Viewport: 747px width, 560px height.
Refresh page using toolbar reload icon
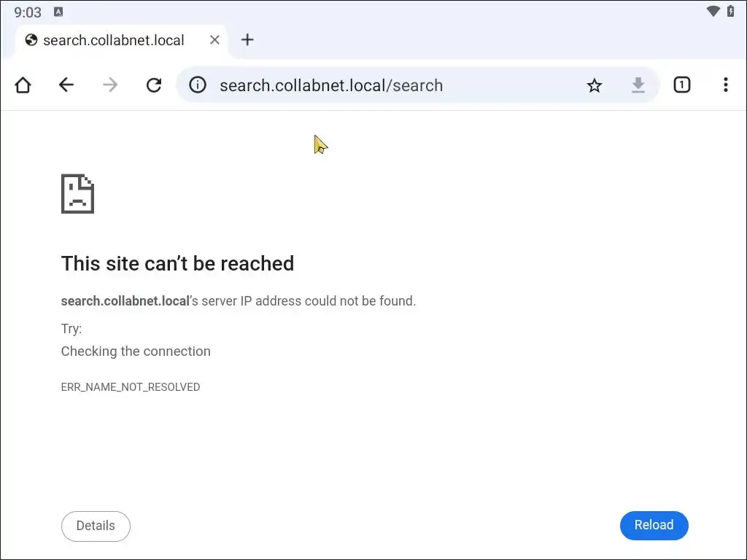click(x=153, y=85)
